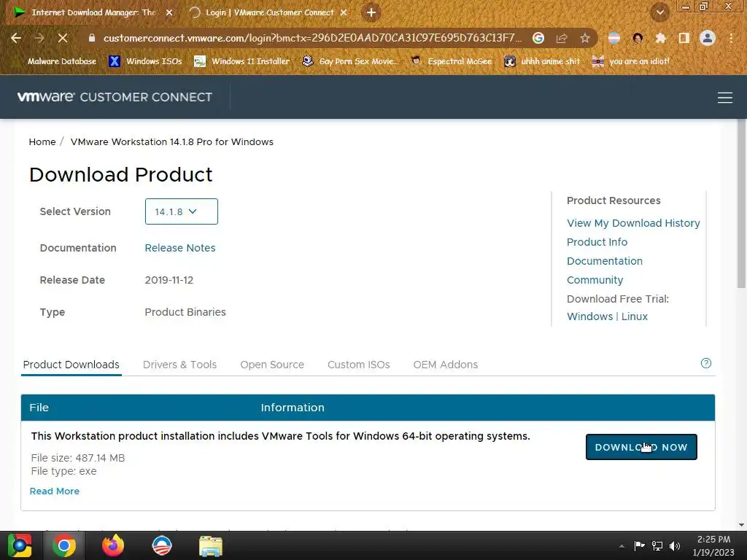Screen dimensions: 747x560
Task: Select the Product Downloads tab
Action: pyautogui.click(x=71, y=365)
